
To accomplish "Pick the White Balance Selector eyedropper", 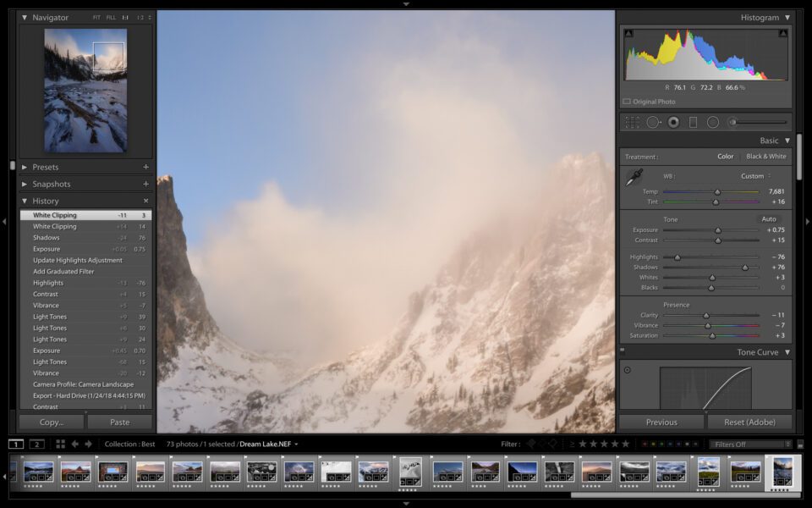I will pyautogui.click(x=634, y=177).
